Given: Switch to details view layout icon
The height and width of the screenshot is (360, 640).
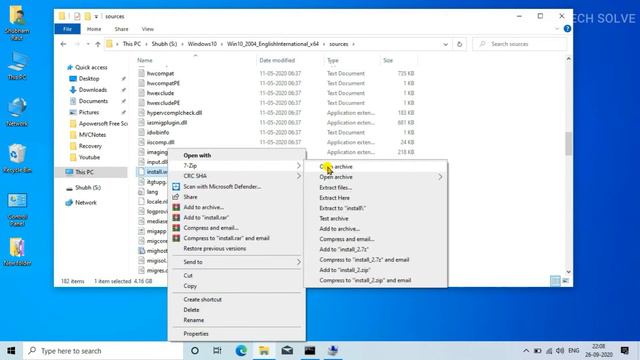Looking at the screenshot, I should [555, 280].
